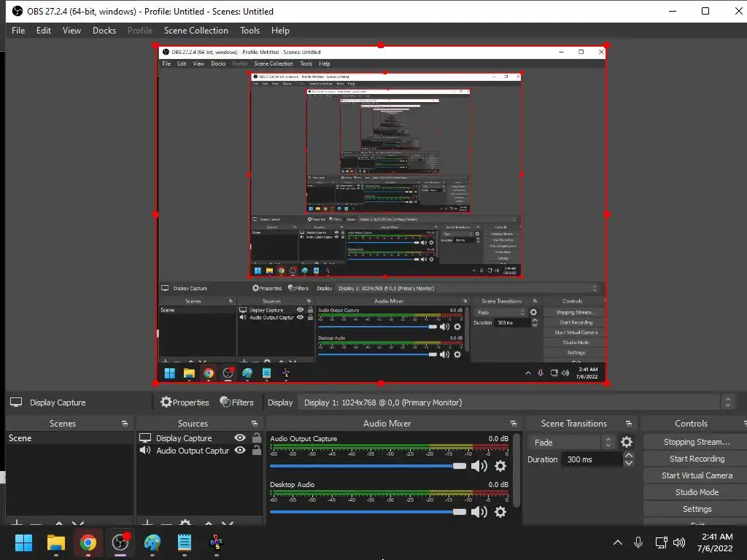Open Notepad from taskbar
The image size is (747, 560).
tap(185, 542)
